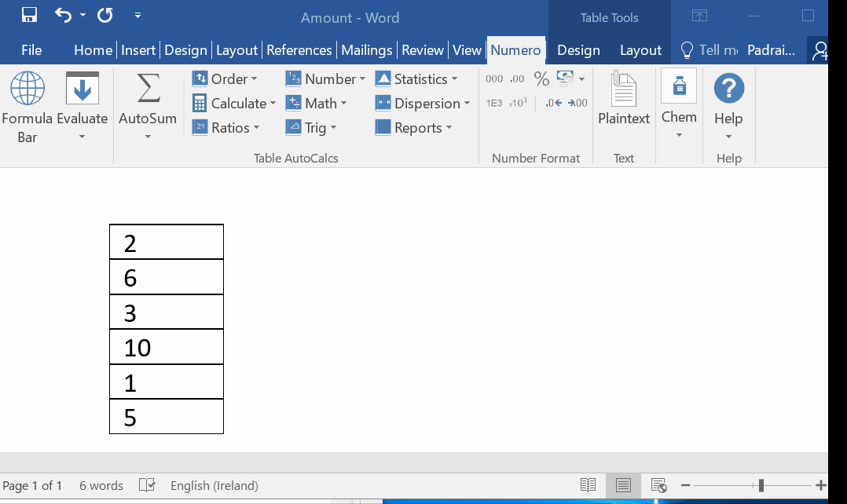Click the Chem bottle icon
Viewport: 847px width, 504px height.
point(679,87)
